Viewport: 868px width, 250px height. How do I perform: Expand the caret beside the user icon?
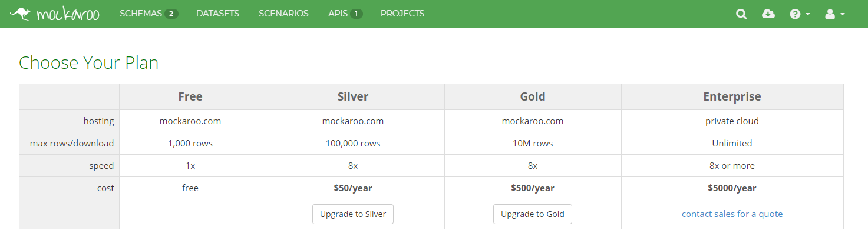(x=843, y=14)
